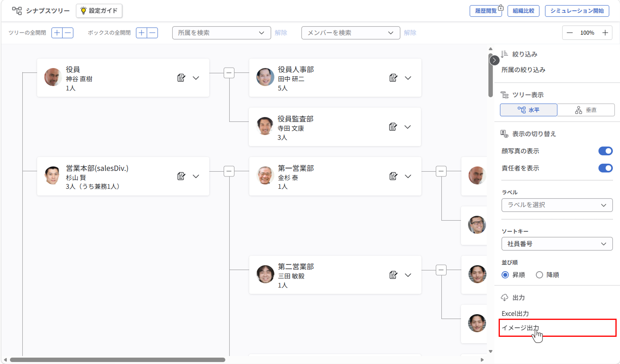The width and height of the screenshot is (620, 364).
Task: Open the edit icon on the 役員 card
Action: [181, 78]
